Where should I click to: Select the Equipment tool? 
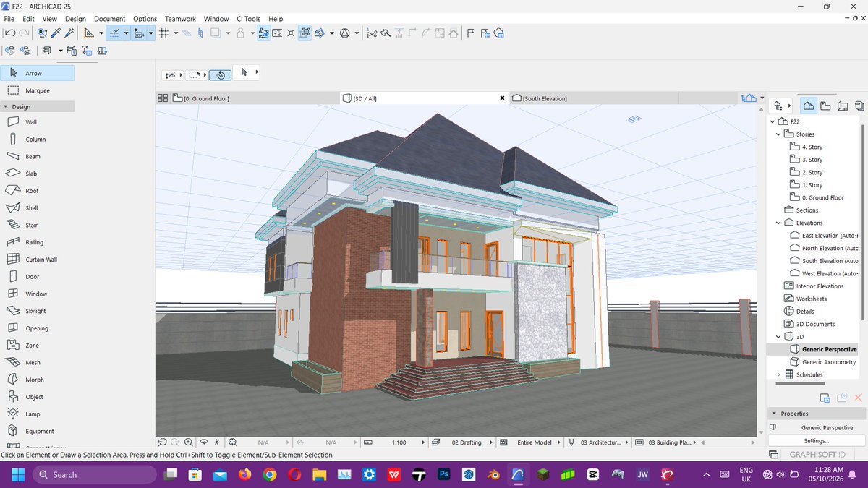[38, 432]
